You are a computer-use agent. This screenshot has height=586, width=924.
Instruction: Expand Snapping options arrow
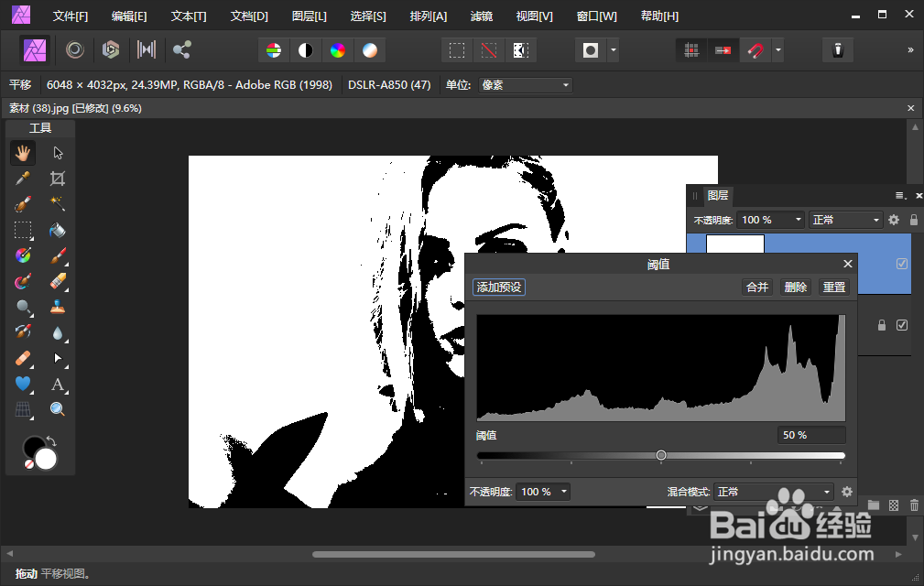(777, 50)
